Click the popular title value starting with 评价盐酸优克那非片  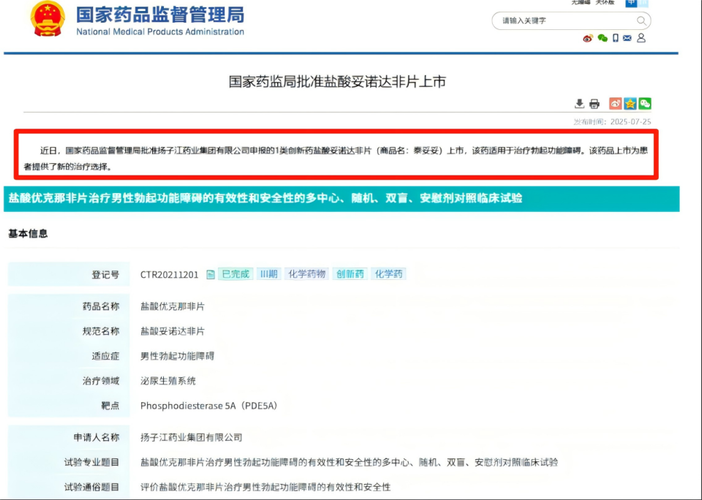coord(265,487)
